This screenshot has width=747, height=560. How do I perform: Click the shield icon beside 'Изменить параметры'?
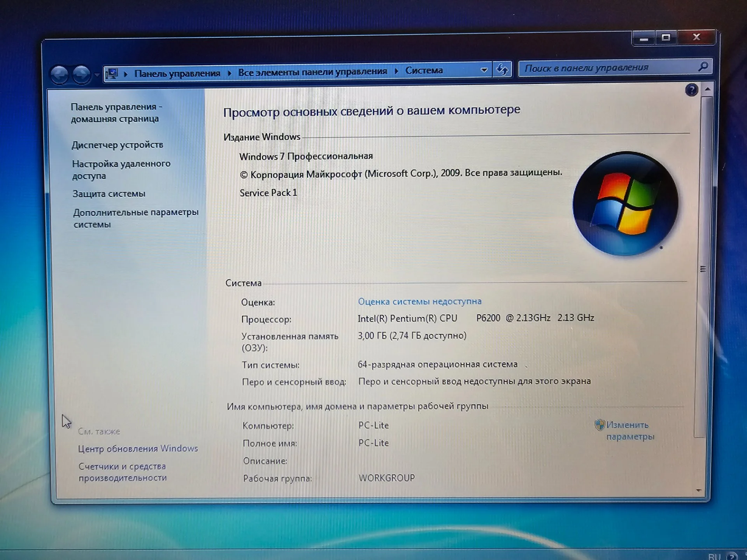[x=600, y=425]
